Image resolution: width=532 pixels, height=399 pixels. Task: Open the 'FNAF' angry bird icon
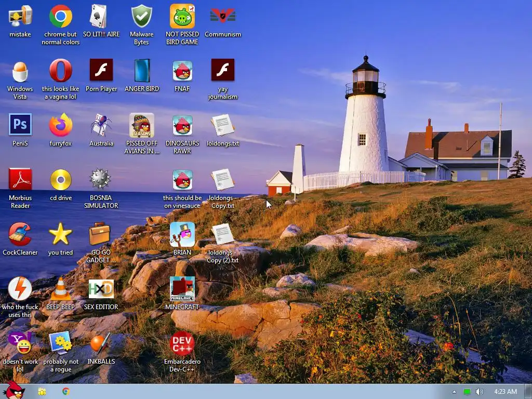(x=182, y=71)
